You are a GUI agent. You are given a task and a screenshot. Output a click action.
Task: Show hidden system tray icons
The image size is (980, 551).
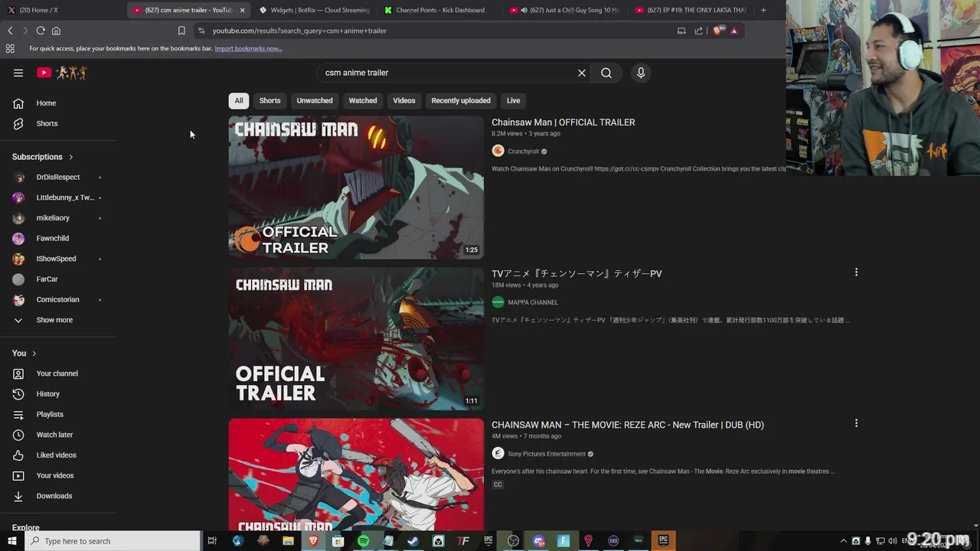(x=844, y=541)
